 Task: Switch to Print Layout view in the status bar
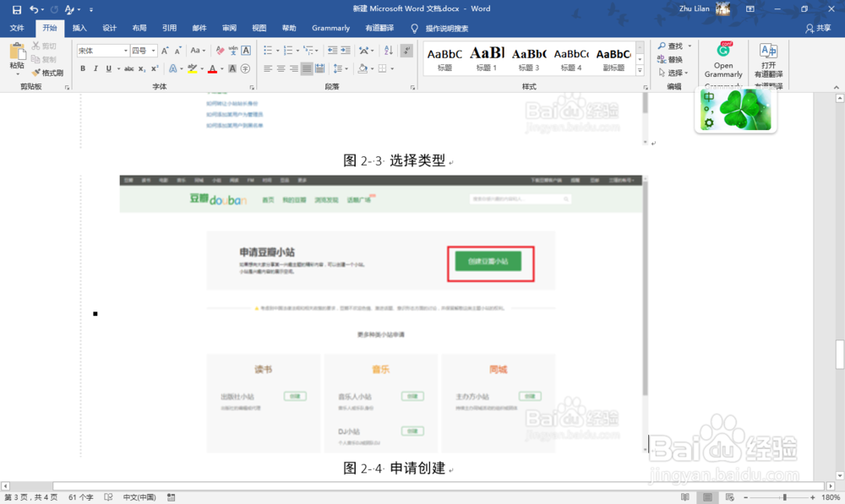(x=707, y=497)
